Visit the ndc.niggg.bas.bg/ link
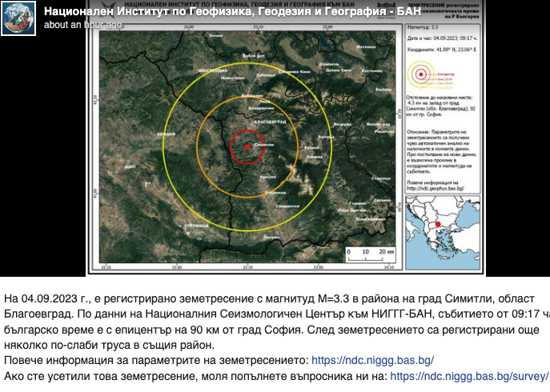Viewport: 550px width, 392px height. (372, 361)
